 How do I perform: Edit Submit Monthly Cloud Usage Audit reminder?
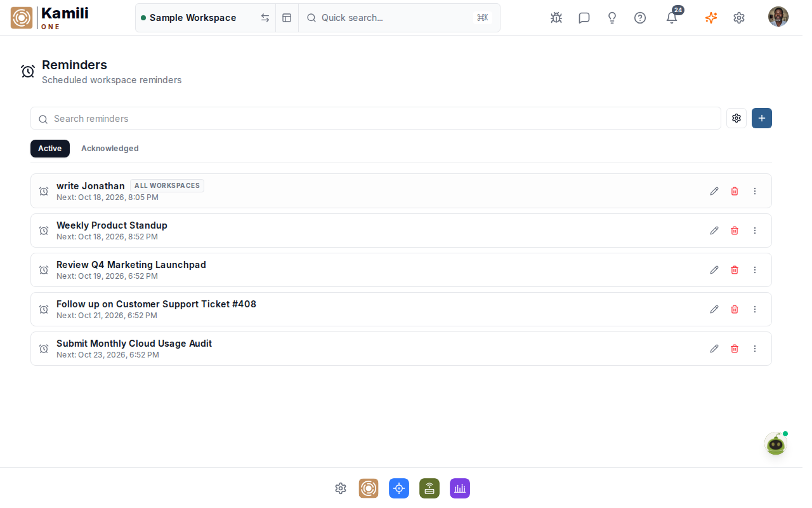714,349
